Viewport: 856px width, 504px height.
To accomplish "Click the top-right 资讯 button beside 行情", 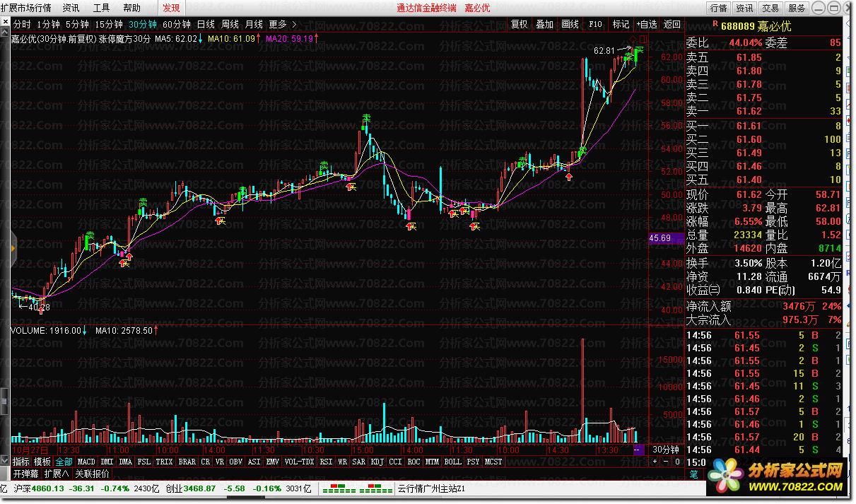I will 744,8.
